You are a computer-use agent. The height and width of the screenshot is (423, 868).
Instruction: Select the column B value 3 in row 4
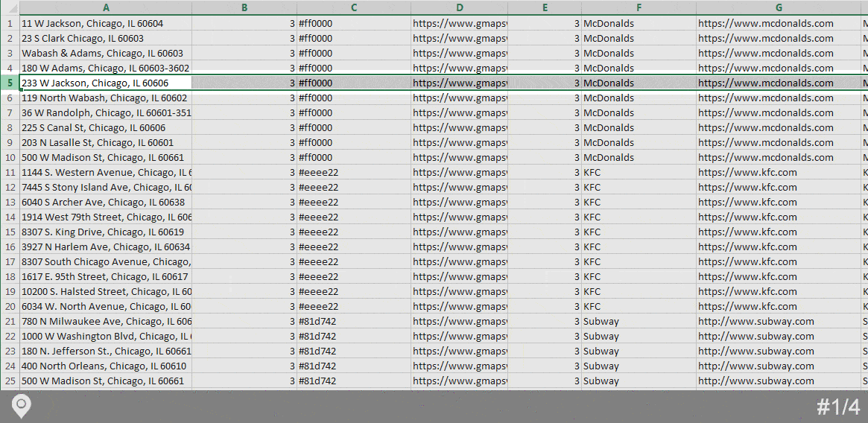244,68
